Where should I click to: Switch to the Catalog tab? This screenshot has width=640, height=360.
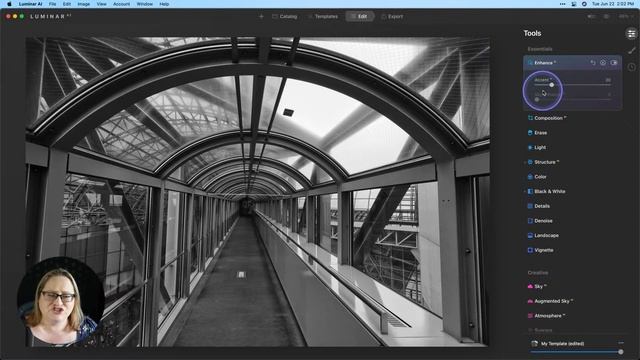coord(285,16)
